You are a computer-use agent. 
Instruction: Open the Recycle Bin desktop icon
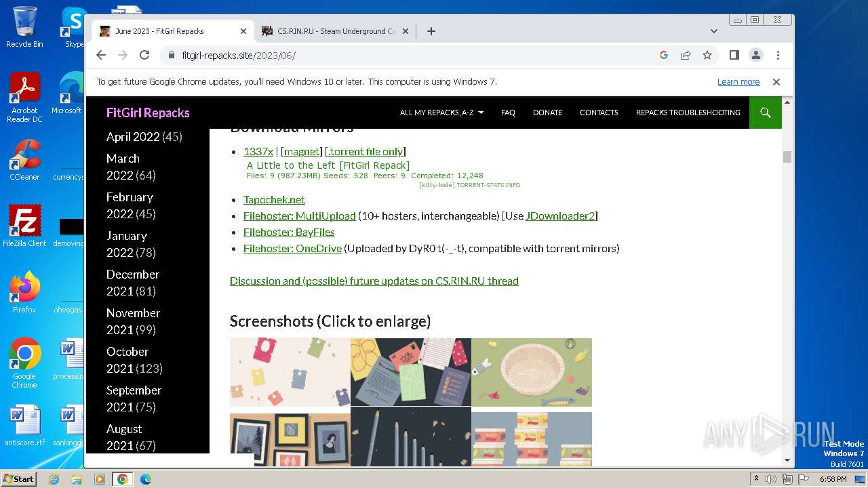point(24,27)
